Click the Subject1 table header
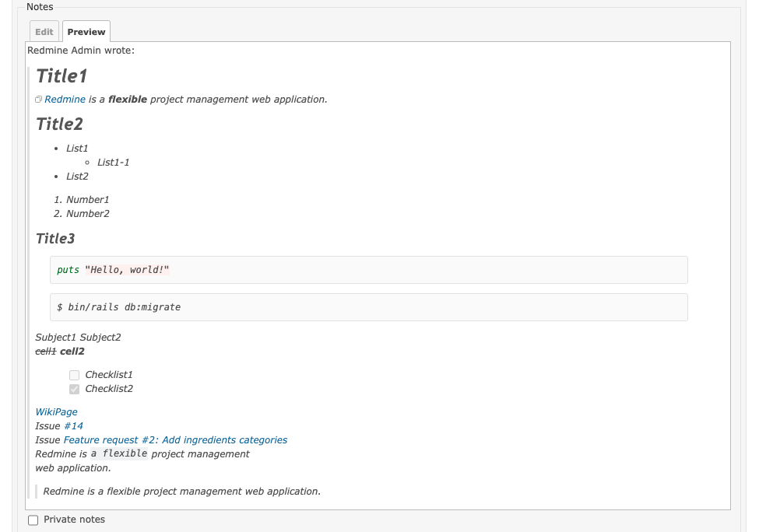759x532 pixels. click(56, 337)
